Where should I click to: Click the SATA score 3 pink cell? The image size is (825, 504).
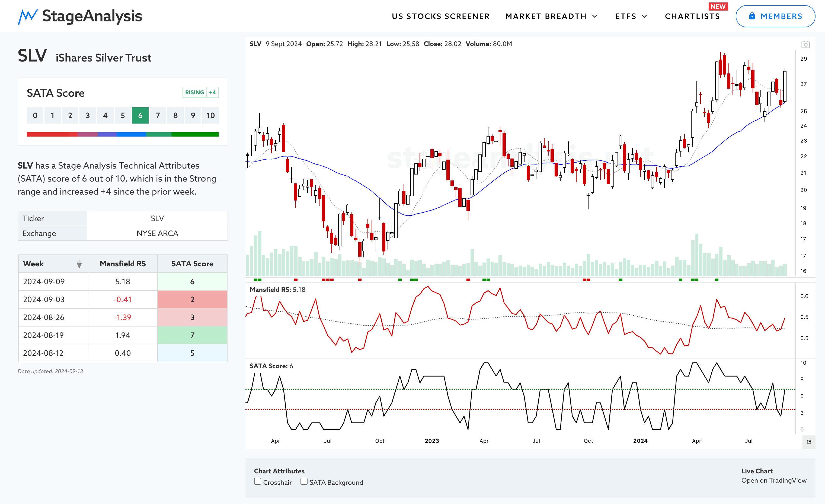pyautogui.click(x=192, y=317)
